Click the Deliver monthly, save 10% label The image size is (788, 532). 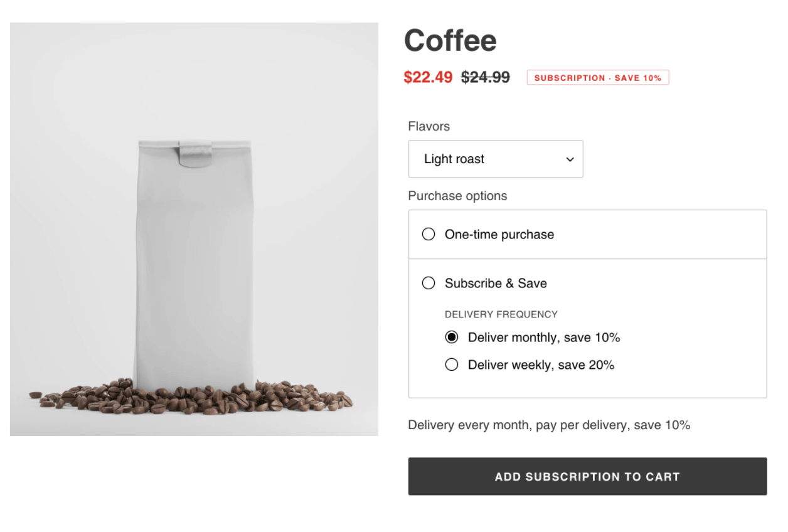tap(543, 338)
